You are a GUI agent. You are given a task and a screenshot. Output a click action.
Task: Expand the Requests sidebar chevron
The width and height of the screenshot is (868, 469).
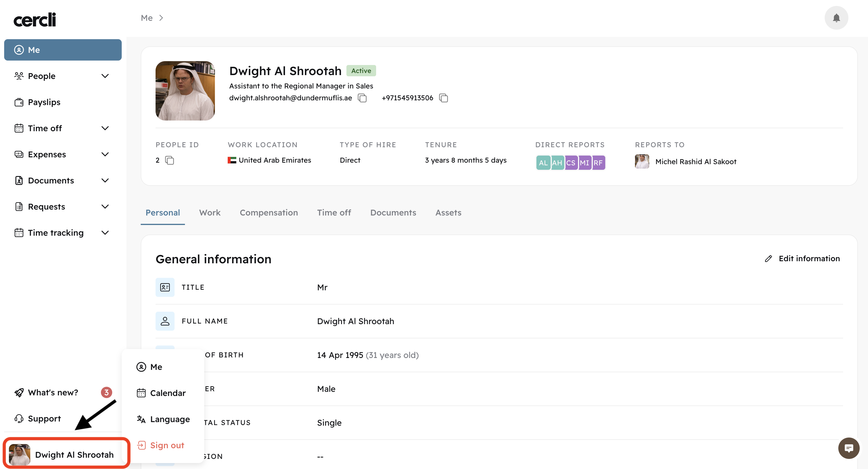tap(105, 207)
